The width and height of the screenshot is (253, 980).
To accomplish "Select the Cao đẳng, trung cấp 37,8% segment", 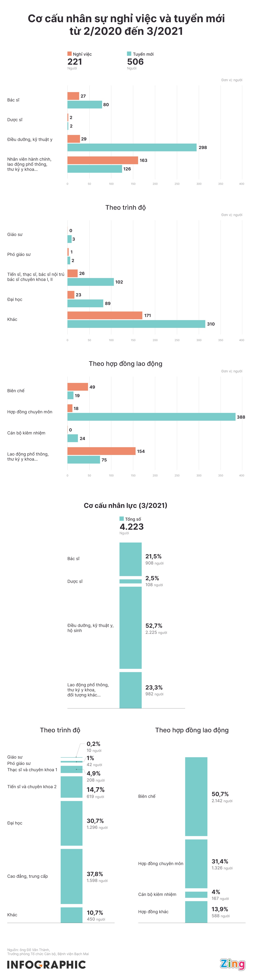I will (71, 876).
